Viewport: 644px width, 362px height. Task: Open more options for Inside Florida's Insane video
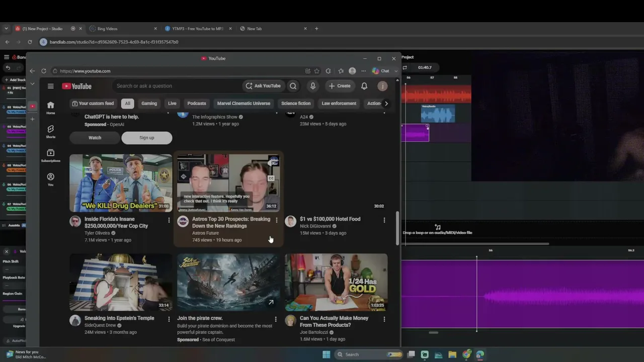[169, 220]
